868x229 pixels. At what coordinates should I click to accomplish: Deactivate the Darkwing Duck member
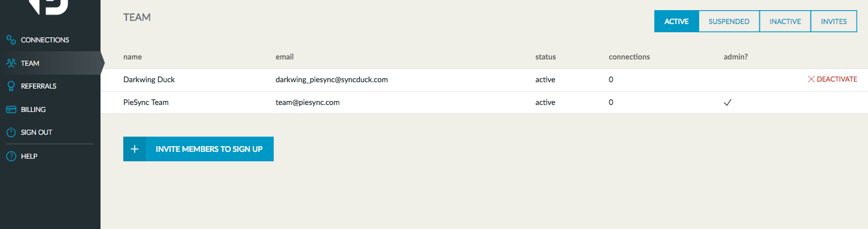click(832, 80)
